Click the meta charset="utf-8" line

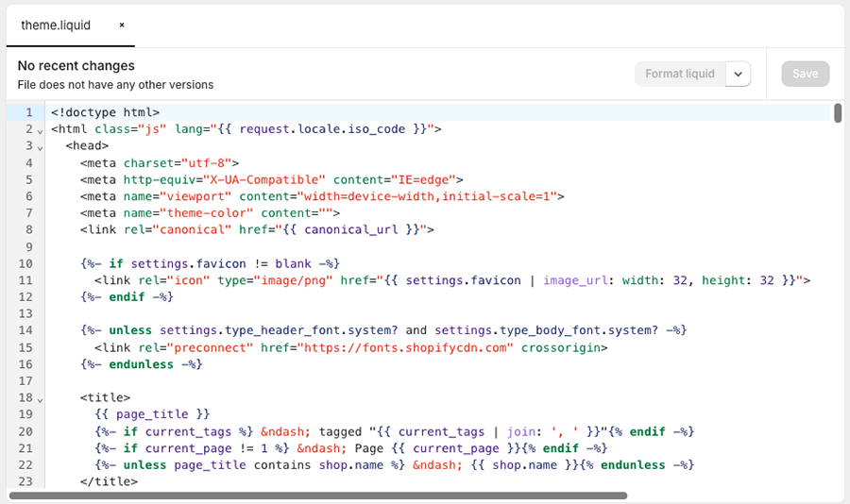pyautogui.click(x=160, y=162)
